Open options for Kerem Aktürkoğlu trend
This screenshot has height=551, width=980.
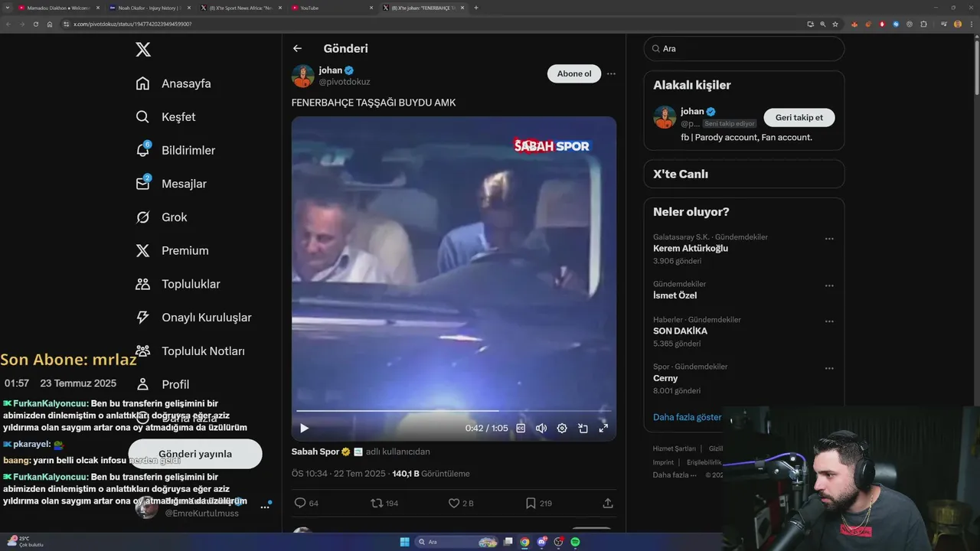point(829,239)
